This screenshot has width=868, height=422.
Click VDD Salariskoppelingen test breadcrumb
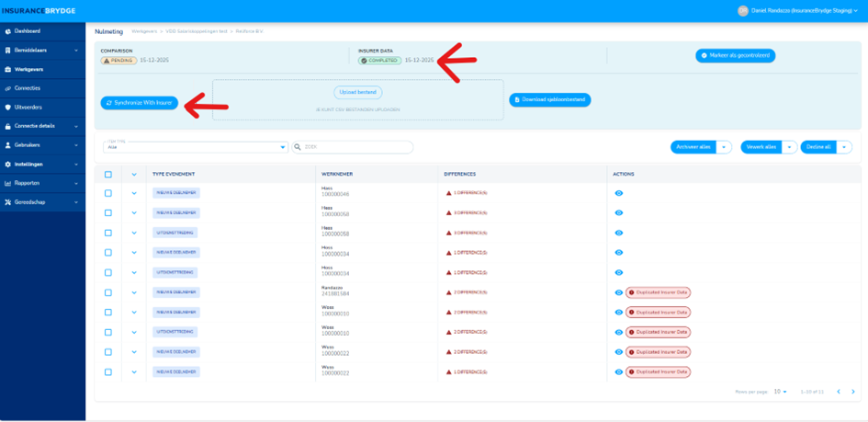pos(197,31)
